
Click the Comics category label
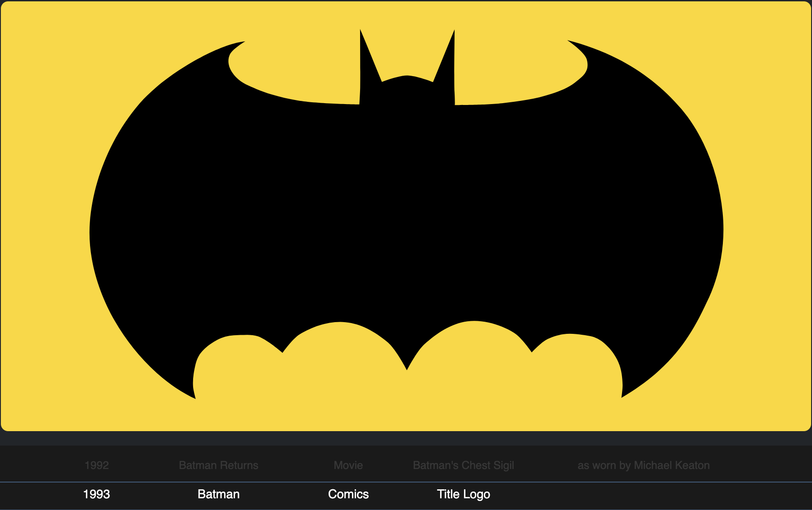348,494
